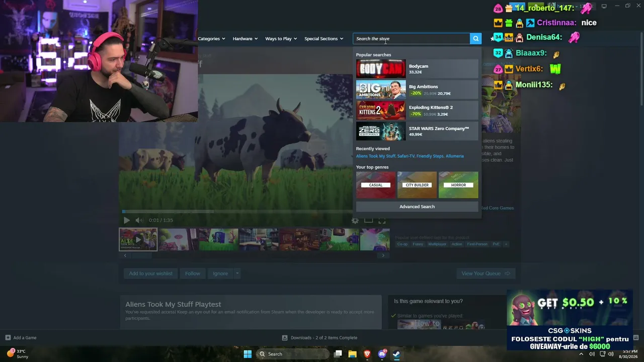Click the Windows taskbar Search box
Screen dimensions: 644x362
[x=294, y=354]
